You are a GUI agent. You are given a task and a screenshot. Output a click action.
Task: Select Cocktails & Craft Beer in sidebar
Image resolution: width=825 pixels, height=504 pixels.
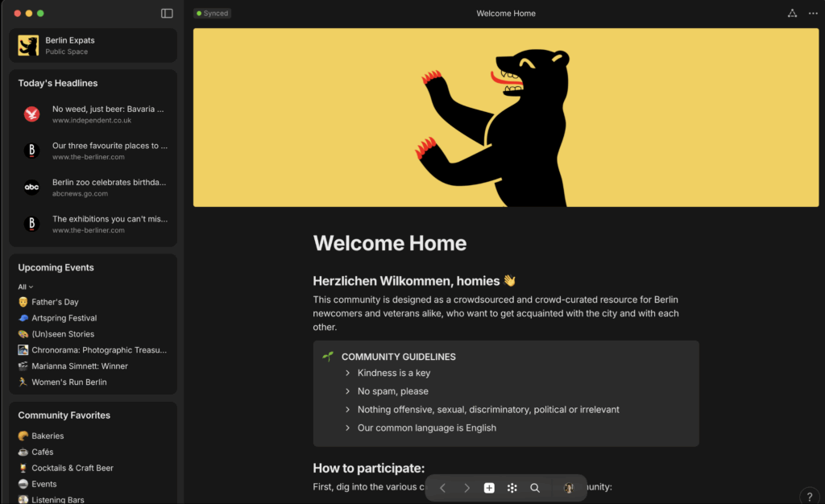tap(72, 468)
